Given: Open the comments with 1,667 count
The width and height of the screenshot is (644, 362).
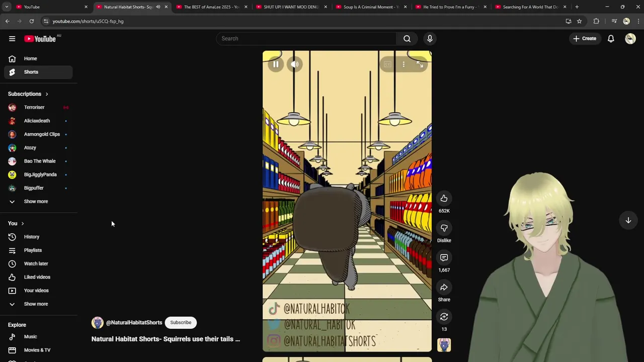Looking at the screenshot, I should click(x=444, y=258).
